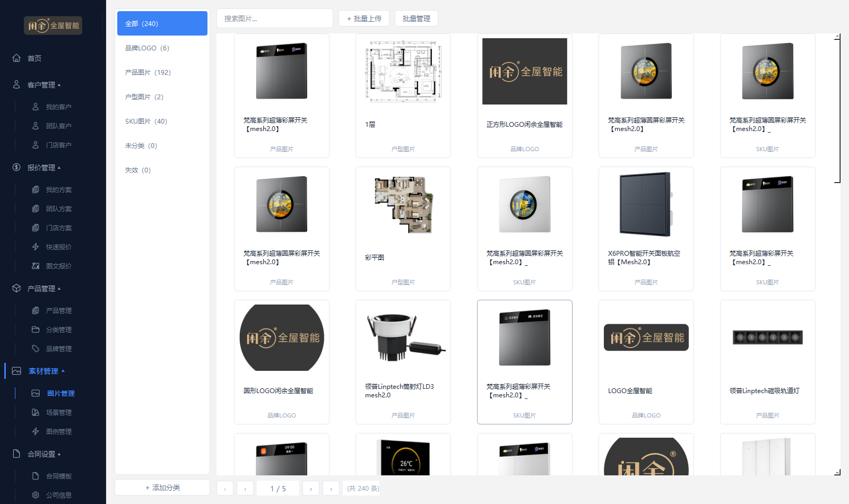Open 批量管理 mode

click(x=417, y=19)
